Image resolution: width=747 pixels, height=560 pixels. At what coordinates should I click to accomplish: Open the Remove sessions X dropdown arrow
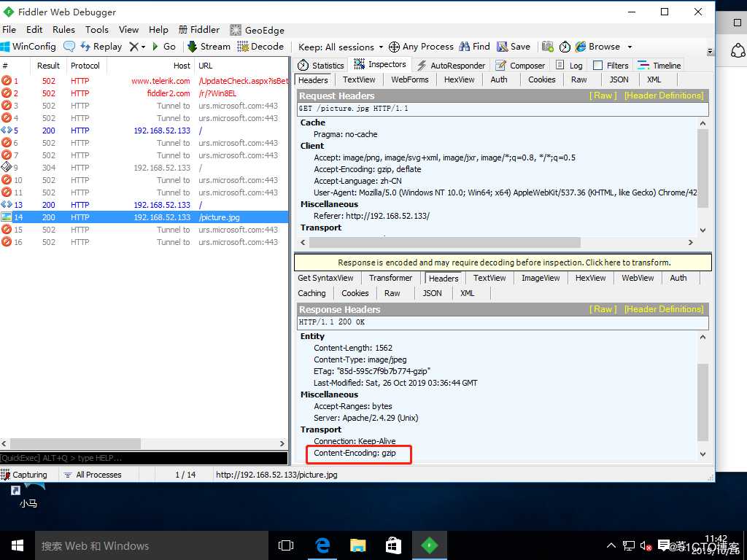click(144, 47)
